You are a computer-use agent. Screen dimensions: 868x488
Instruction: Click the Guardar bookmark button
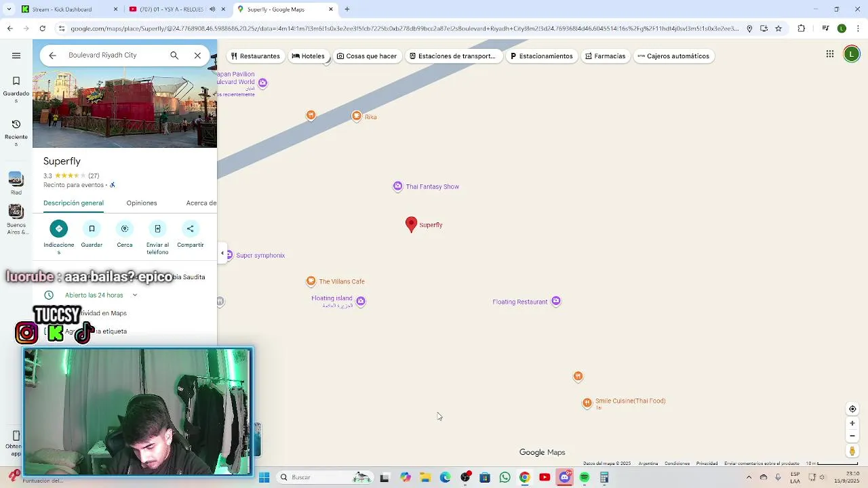point(92,234)
